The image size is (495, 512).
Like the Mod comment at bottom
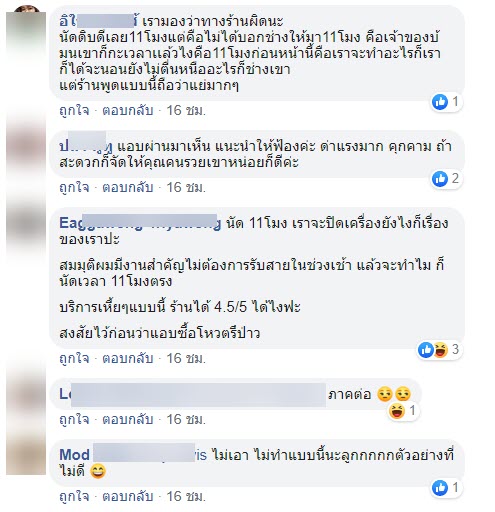click(x=74, y=496)
